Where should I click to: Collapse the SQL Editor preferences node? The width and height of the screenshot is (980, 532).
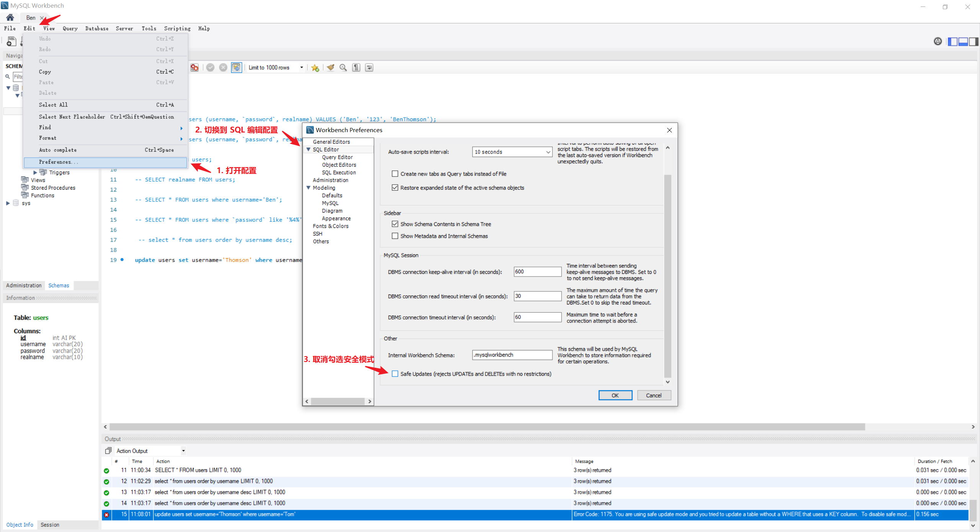[308, 149]
